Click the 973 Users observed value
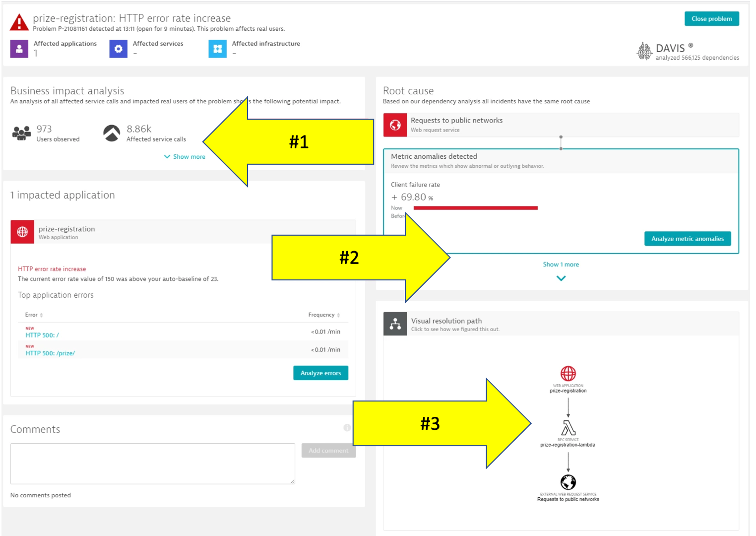 pyautogui.click(x=44, y=129)
